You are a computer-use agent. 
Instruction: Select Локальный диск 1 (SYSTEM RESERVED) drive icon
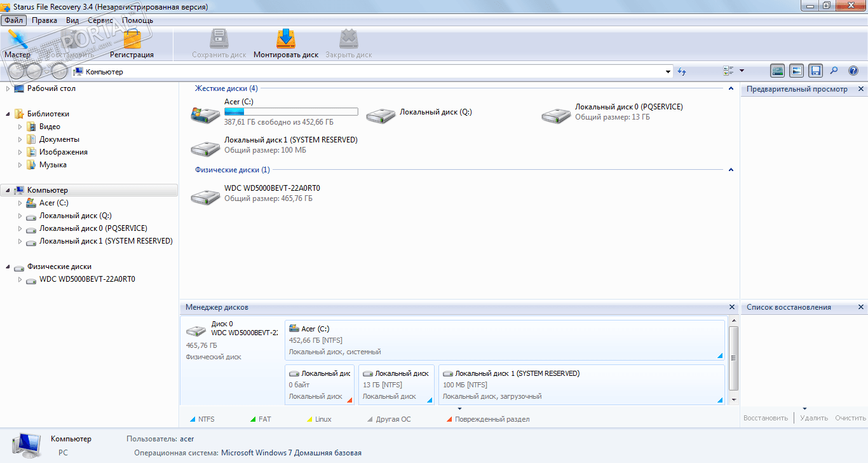point(205,148)
